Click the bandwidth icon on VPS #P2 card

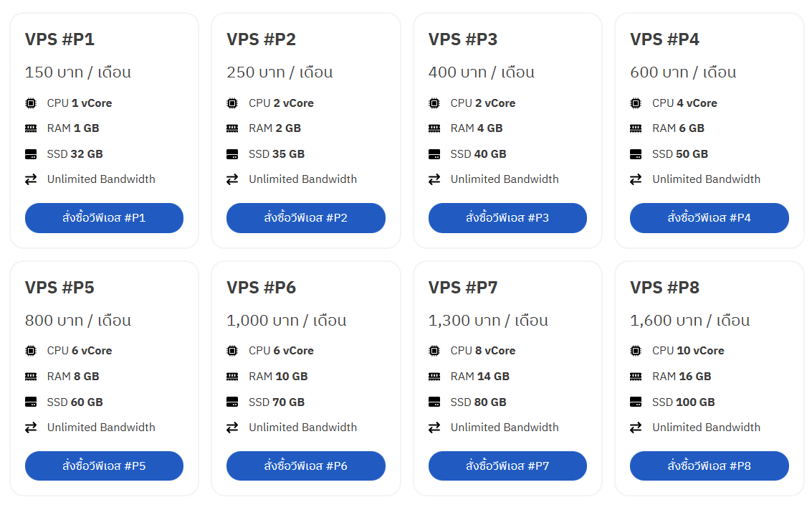(232, 179)
